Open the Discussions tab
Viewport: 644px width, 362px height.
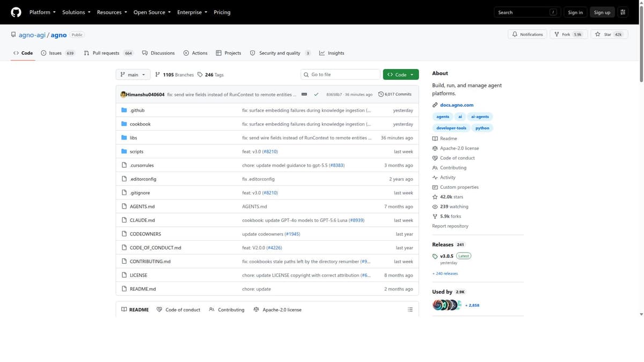click(158, 53)
